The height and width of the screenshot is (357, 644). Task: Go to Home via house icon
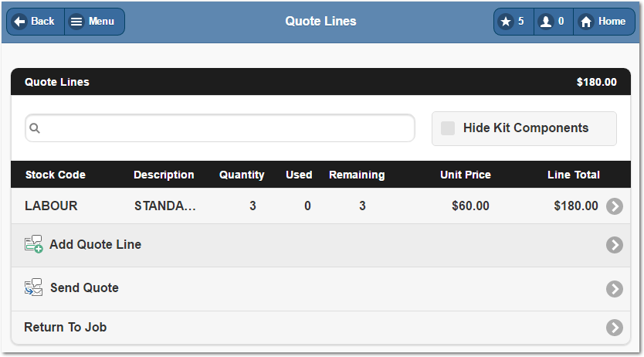pos(586,22)
